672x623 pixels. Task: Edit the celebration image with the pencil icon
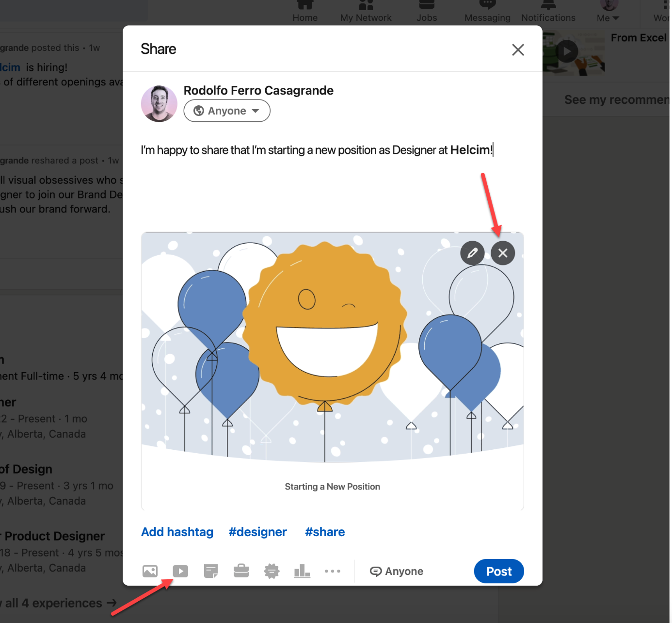click(472, 253)
